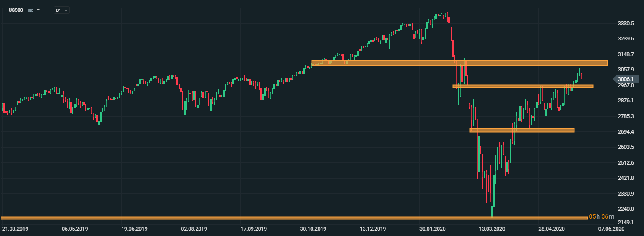Click price axis label 3148.7
The width and height of the screenshot is (644, 236).
point(625,54)
